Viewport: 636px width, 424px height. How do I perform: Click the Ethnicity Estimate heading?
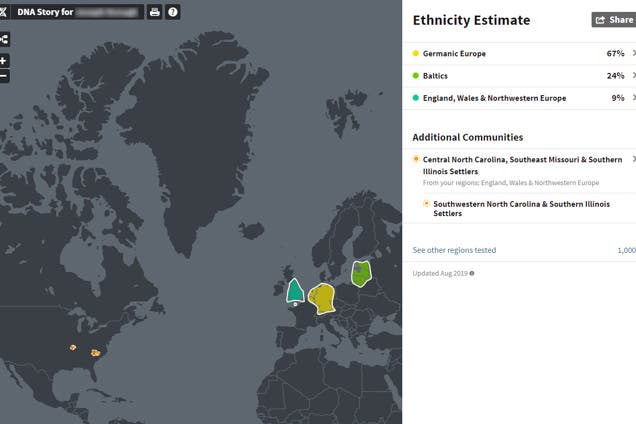471,20
